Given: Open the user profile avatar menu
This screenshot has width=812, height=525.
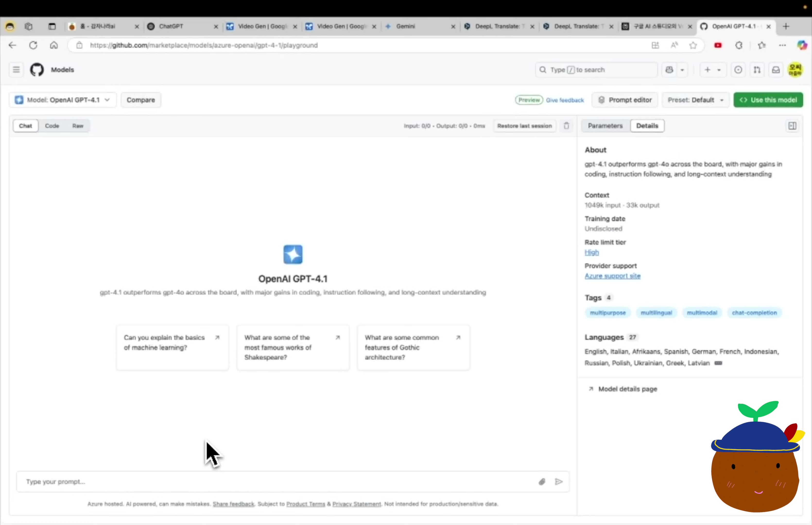Looking at the screenshot, I should tap(795, 70).
